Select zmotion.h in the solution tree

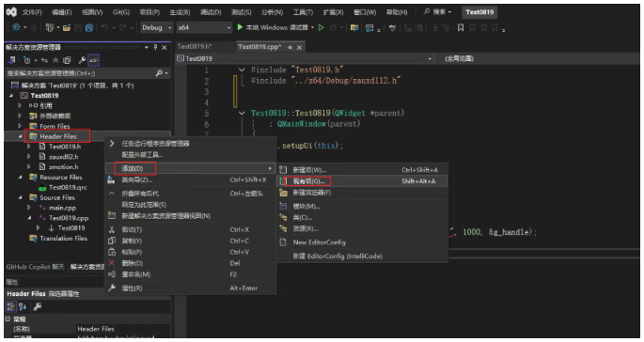63,166
